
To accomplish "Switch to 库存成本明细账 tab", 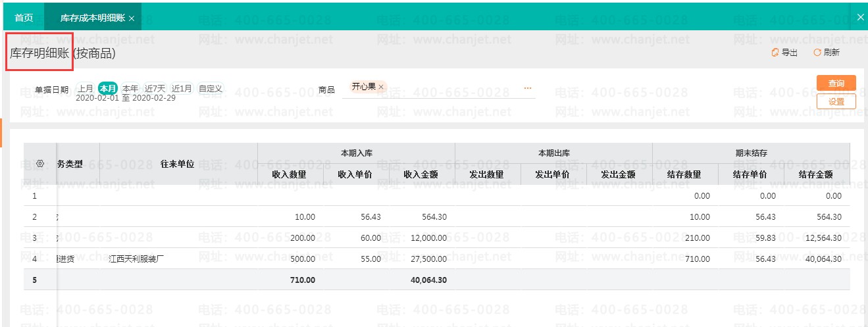I will pyautogui.click(x=92, y=18).
